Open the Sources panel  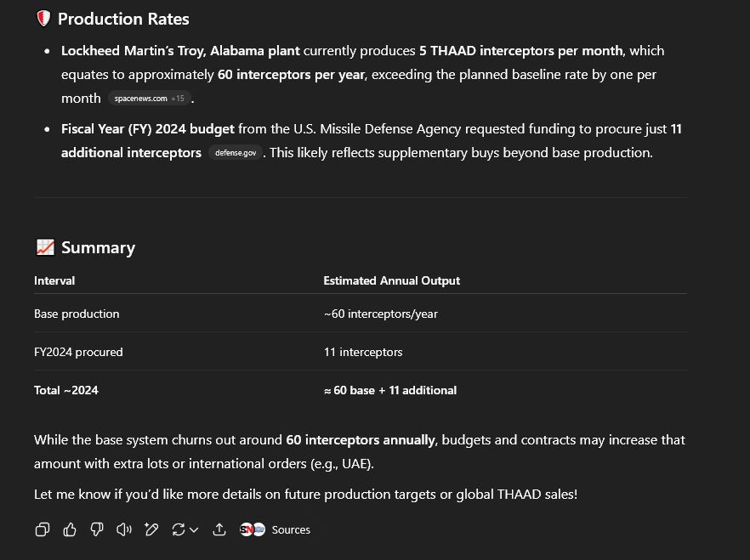[275, 529]
